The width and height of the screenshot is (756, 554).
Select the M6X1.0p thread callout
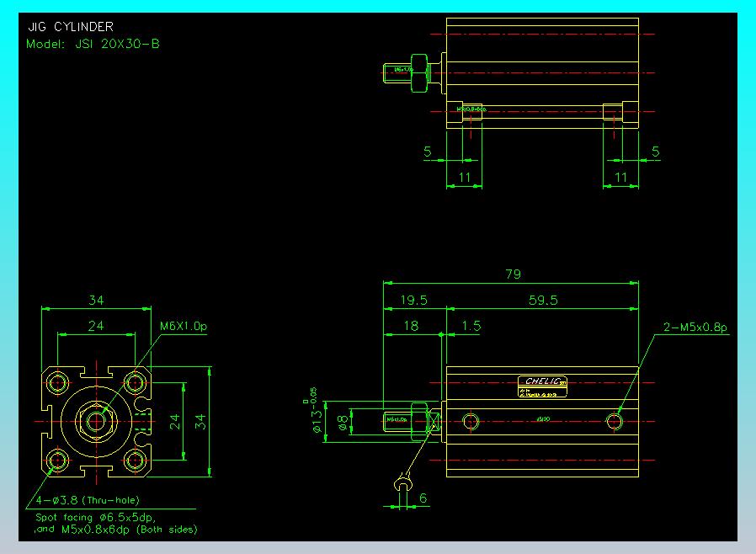[x=182, y=327]
